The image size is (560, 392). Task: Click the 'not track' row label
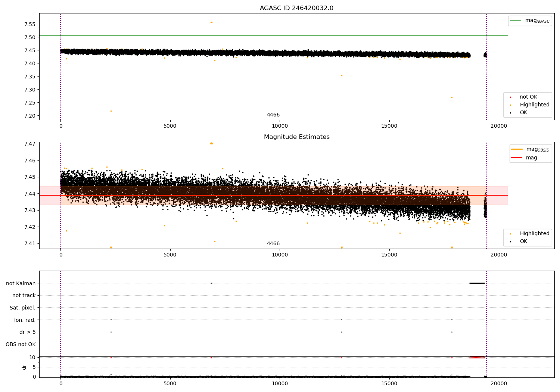pos(24,295)
